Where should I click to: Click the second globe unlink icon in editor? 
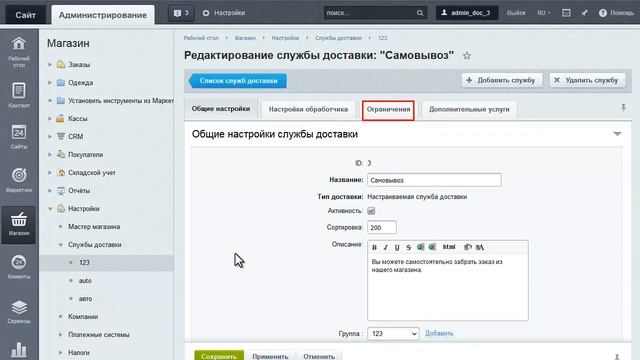click(x=432, y=247)
